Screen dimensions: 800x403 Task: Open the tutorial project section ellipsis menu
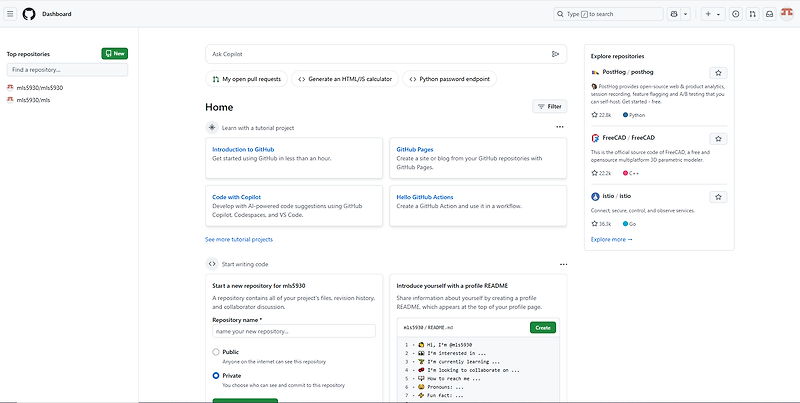pos(560,127)
